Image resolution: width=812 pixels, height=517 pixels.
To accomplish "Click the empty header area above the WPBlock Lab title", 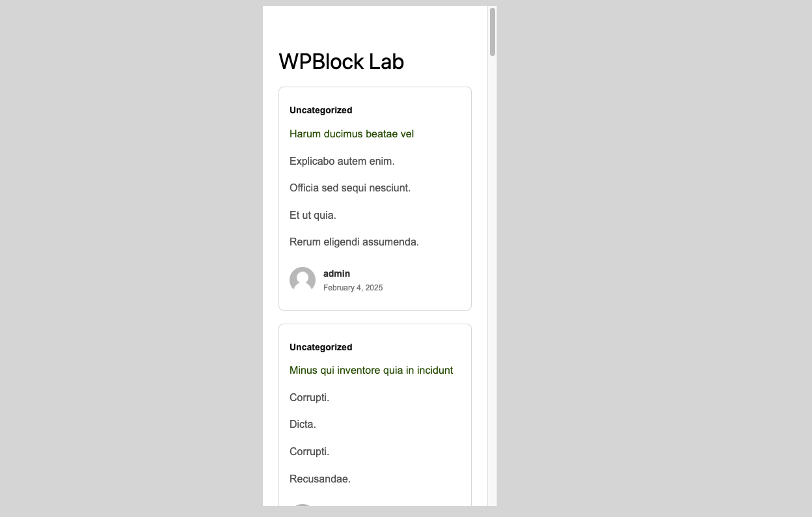I will tap(375, 26).
